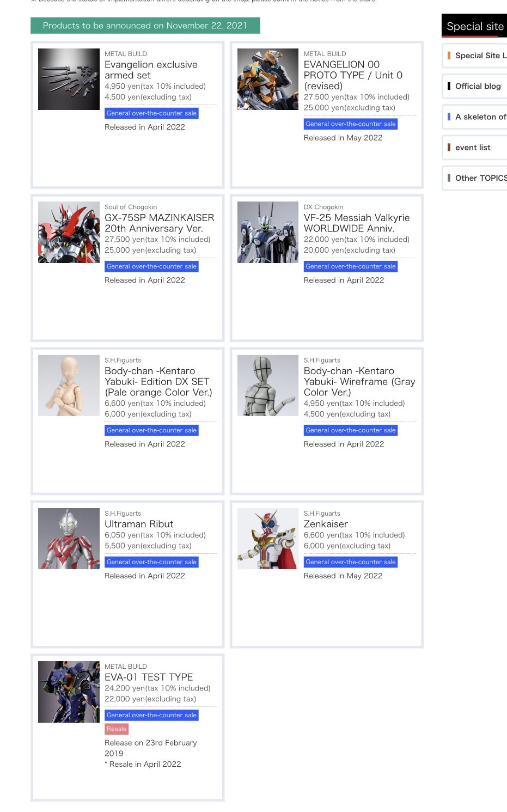Click the '6,050 yen(tax 10% included)' price
The image size is (507, 812).
155,535
